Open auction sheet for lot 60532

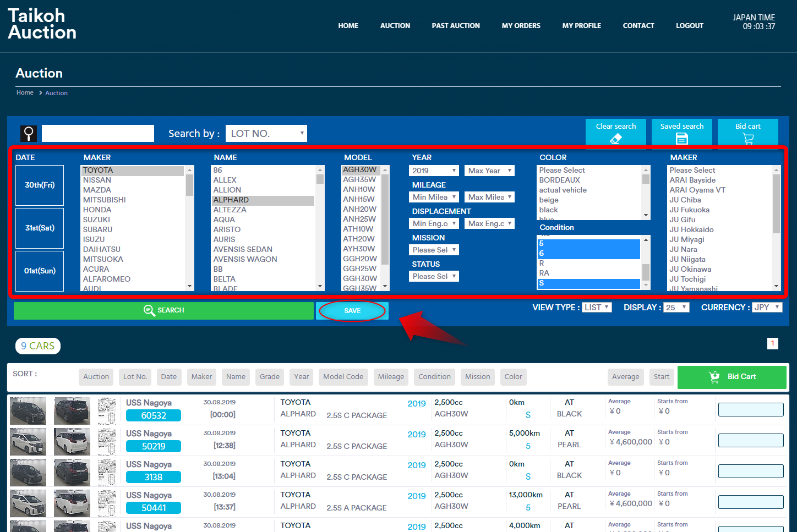(107, 410)
